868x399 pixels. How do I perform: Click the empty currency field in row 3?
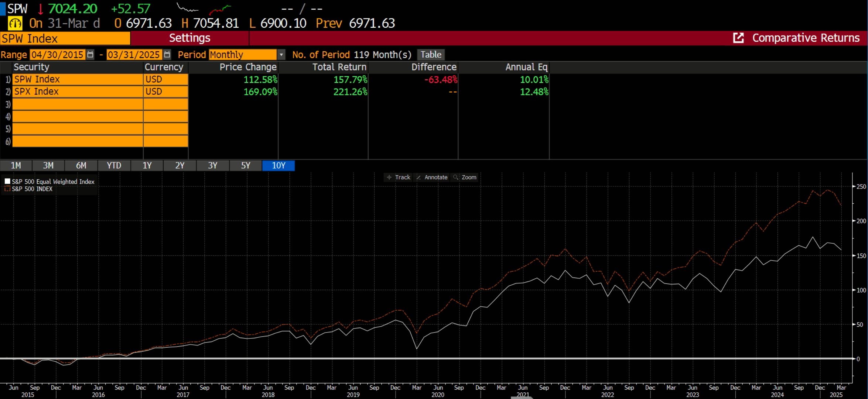166,104
